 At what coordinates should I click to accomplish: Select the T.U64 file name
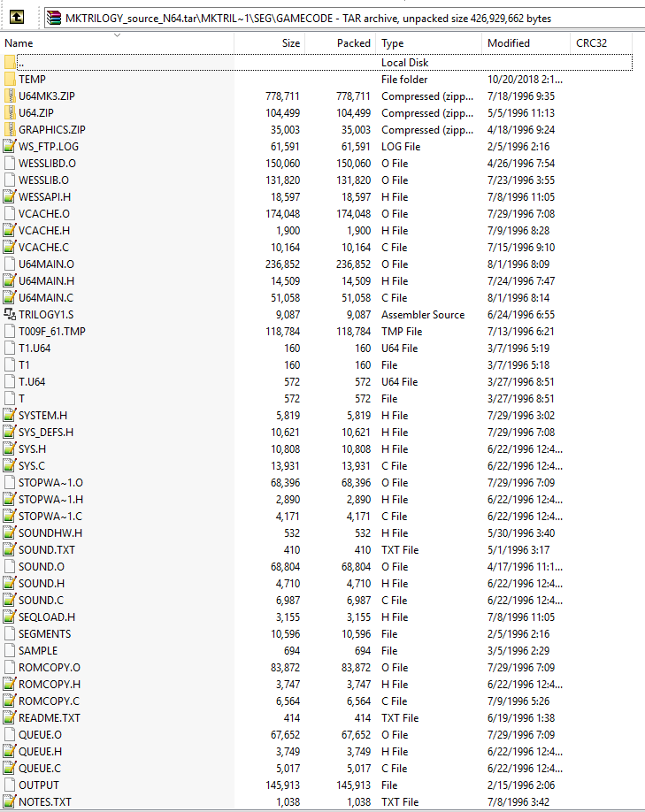point(32,381)
